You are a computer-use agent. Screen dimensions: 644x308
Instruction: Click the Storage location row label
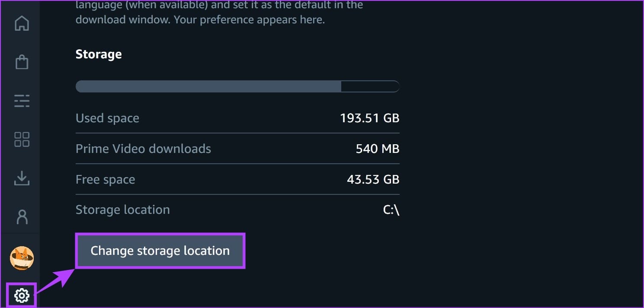tap(122, 210)
